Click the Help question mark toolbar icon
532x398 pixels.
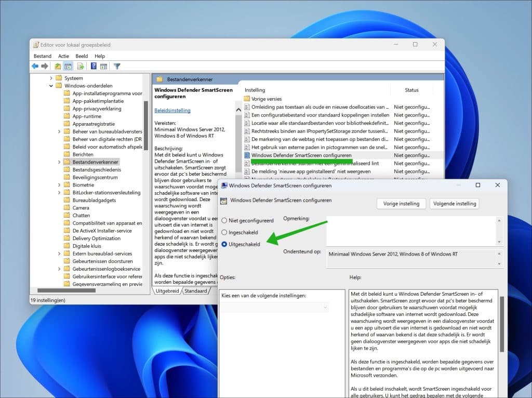(94, 65)
